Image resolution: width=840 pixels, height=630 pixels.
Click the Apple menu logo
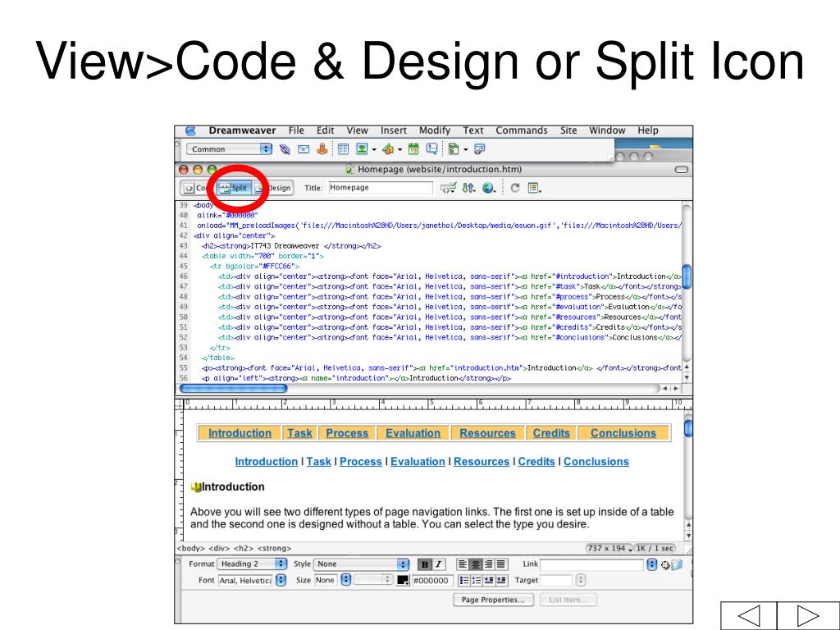[190, 130]
